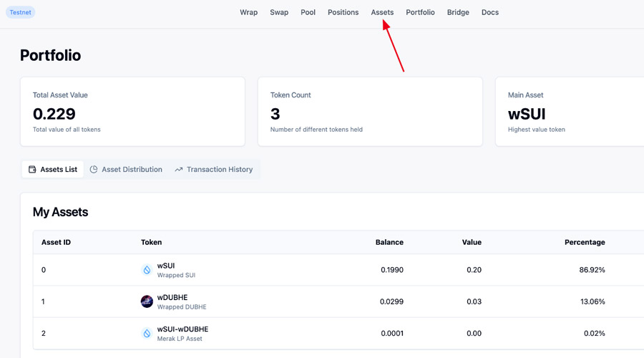
Task: Open the Assets nav menu item
Action: pos(382,12)
